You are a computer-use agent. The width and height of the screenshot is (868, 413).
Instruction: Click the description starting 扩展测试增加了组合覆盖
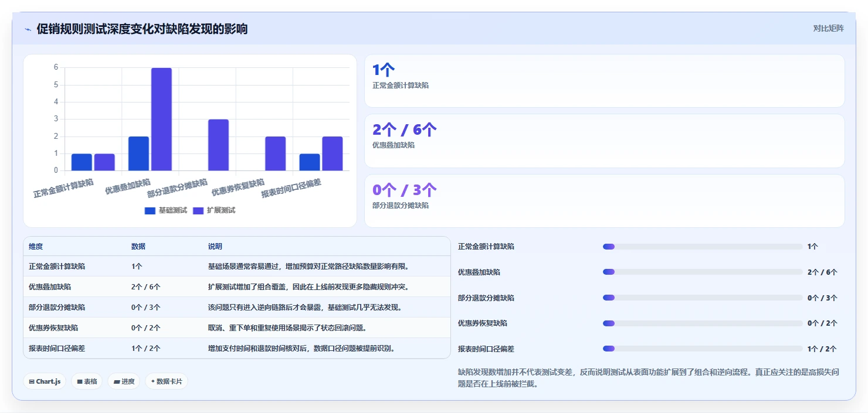[308, 287]
